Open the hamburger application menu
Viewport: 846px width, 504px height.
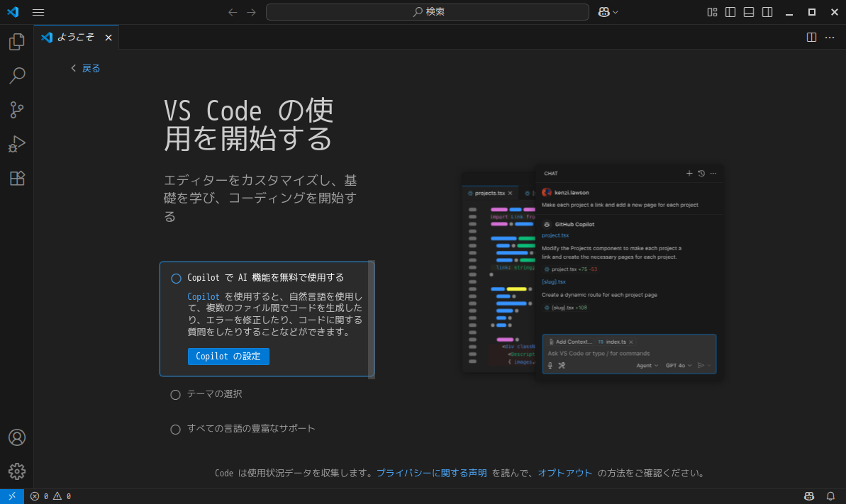(x=38, y=12)
